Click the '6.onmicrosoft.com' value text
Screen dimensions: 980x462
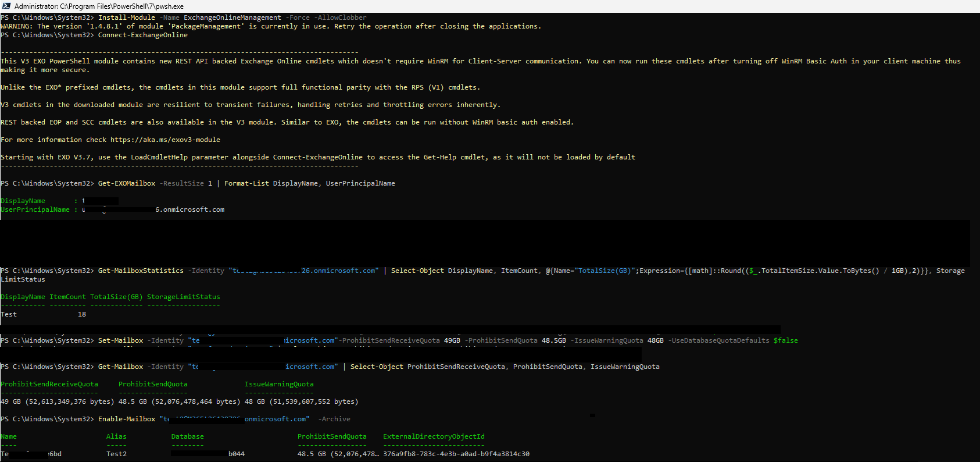(x=189, y=209)
